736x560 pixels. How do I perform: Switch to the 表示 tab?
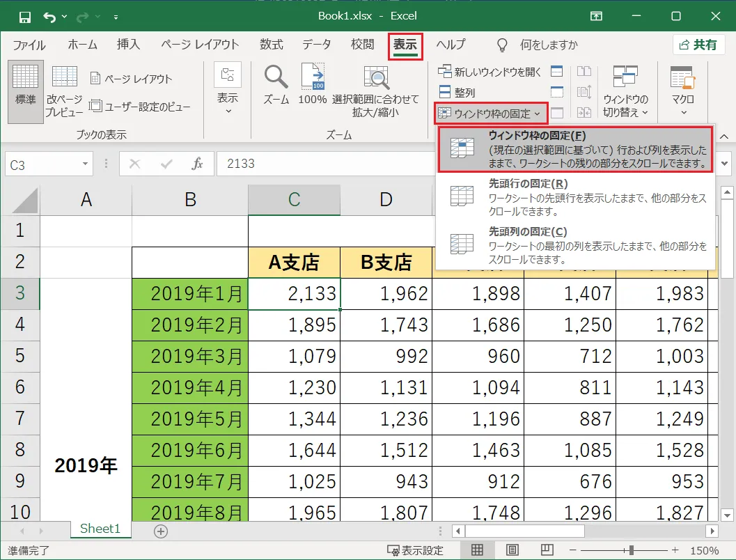coord(405,45)
